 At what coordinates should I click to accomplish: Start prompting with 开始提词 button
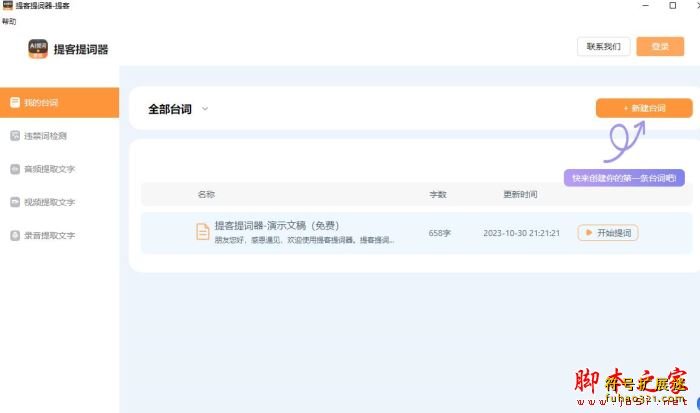[x=608, y=233]
